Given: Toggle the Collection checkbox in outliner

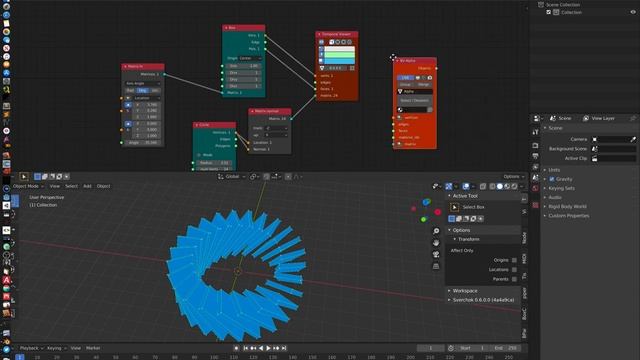Looking at the screenshot, I should 549,12.
